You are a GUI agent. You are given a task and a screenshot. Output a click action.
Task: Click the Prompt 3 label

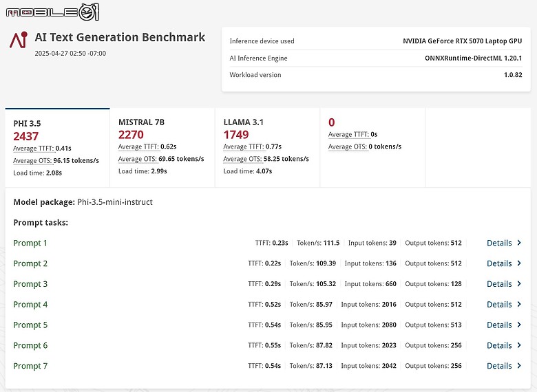pos(30,284)
